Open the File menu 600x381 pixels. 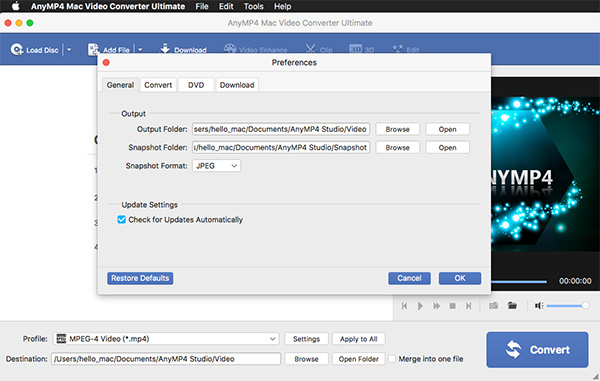[x=202, y=6]
